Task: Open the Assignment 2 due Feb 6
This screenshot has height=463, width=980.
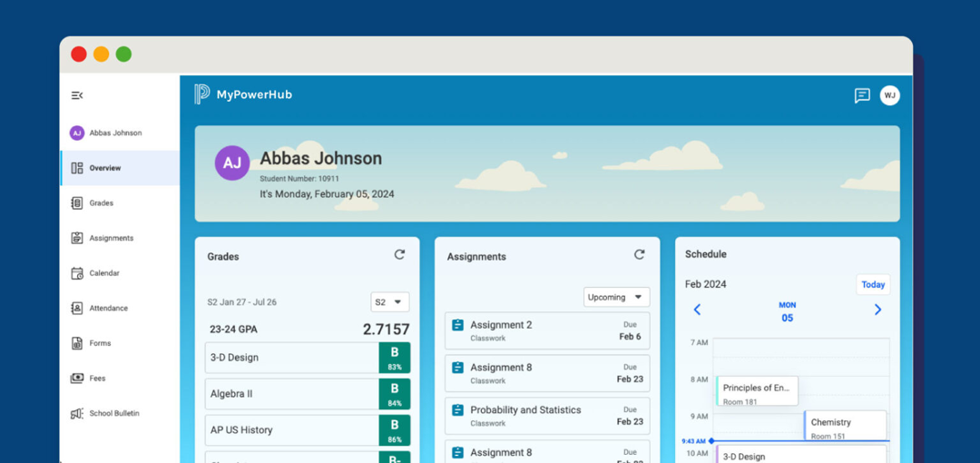Action: click(547, 331)
